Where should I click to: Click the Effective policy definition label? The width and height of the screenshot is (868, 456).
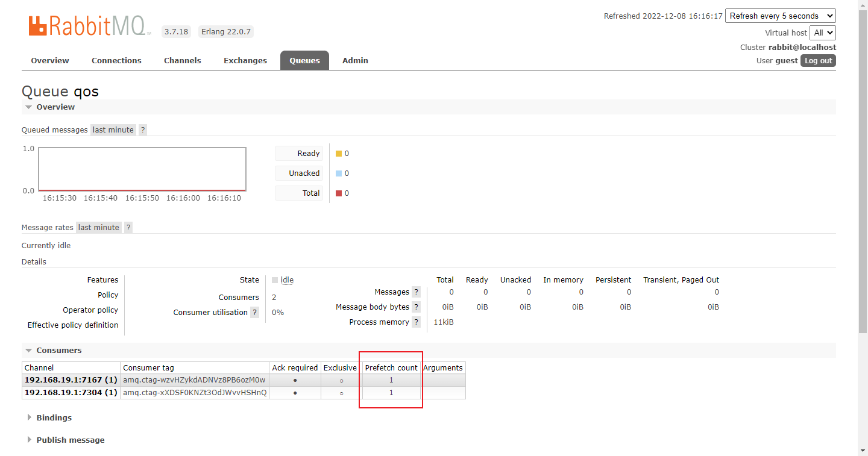click(73, 325)
